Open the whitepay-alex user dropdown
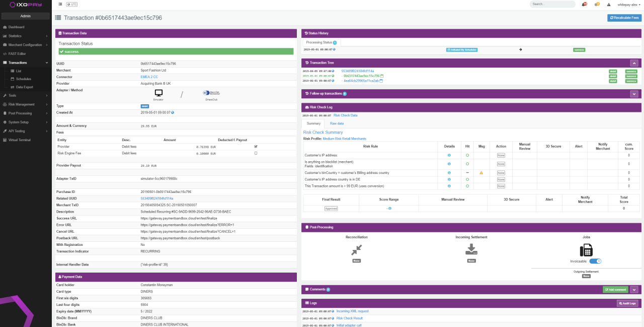The image size is (644, 327). click(x=629, y=4)
